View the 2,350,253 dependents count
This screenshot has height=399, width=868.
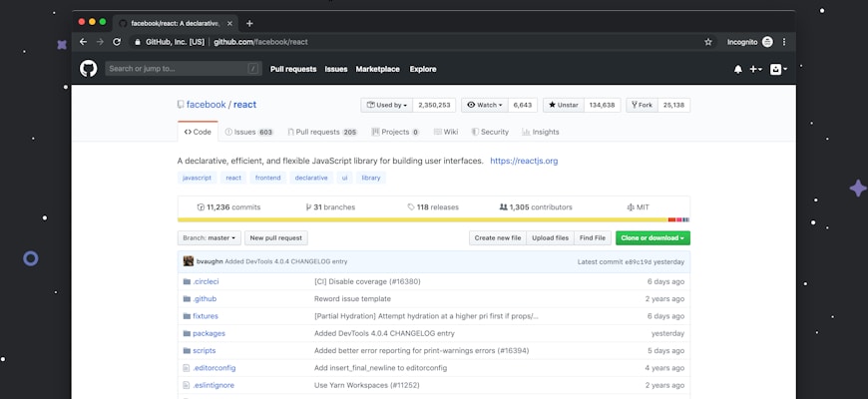tap(435, 105)
